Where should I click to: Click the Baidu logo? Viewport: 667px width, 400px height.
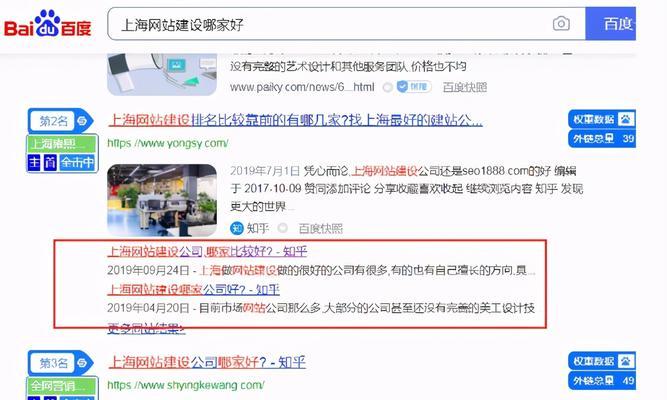coord(47,24)
